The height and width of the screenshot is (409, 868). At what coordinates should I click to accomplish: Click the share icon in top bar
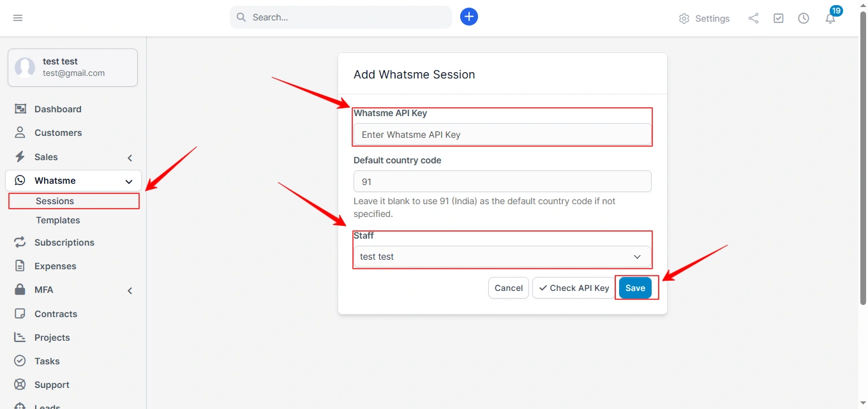tap(753, 18)
